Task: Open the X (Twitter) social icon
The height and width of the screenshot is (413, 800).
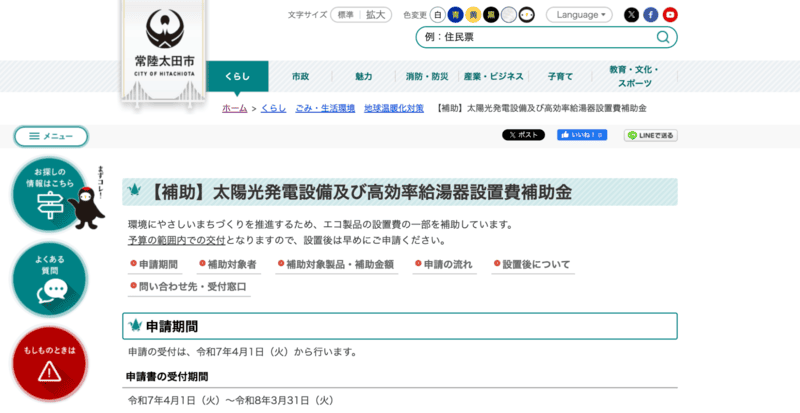Action: coord(631,15)
